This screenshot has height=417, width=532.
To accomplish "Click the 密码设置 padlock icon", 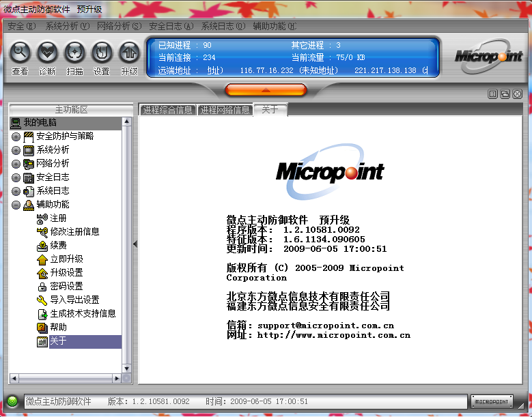I will [x=42, y=287].
